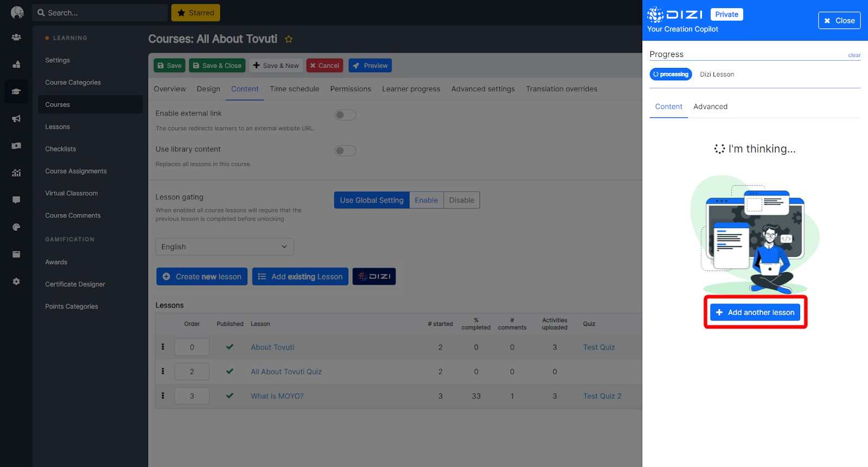Open Checklists in Learning menu

click(x=61, y=149)
